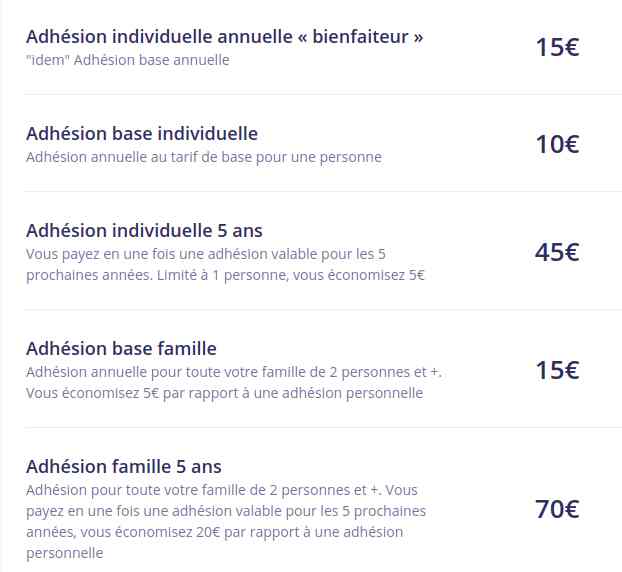
Task: Click description "Adhésion annuelle au tarif de base"
Action: pyautogui.click(x=139, y=157)
